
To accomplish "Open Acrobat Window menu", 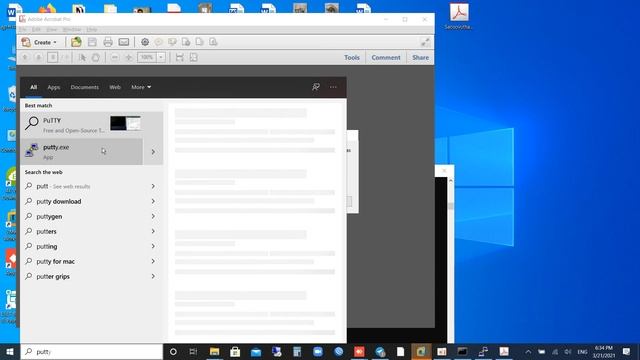I will (x=72, y=29).
